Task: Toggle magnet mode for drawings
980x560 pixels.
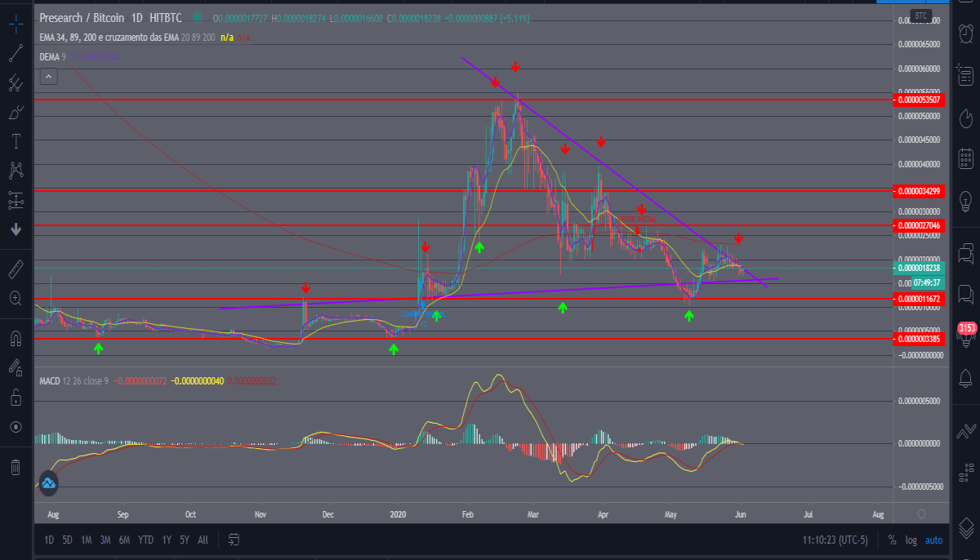Action: click(16, 338)
